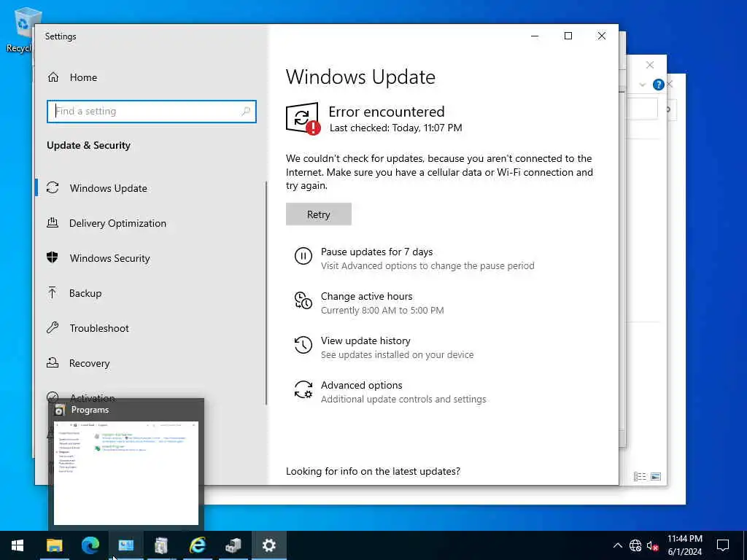Click the Backup upload arrow icon

click(x=53, y=292)
